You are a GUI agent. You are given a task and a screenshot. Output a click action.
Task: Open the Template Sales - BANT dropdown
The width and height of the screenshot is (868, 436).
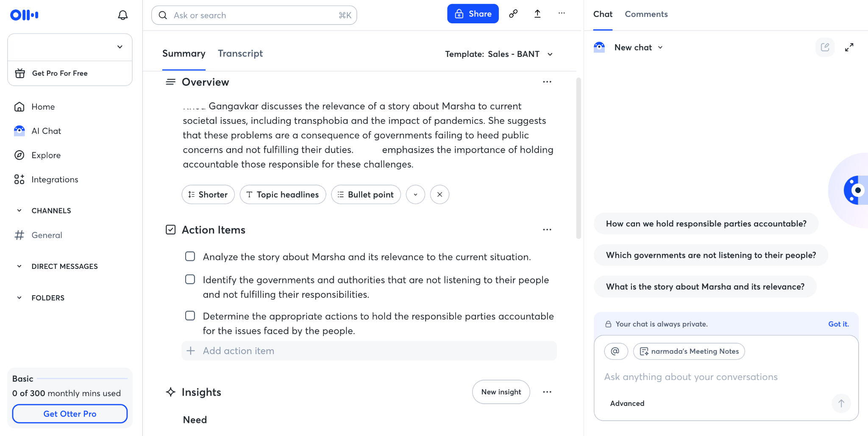pos(499,54)
